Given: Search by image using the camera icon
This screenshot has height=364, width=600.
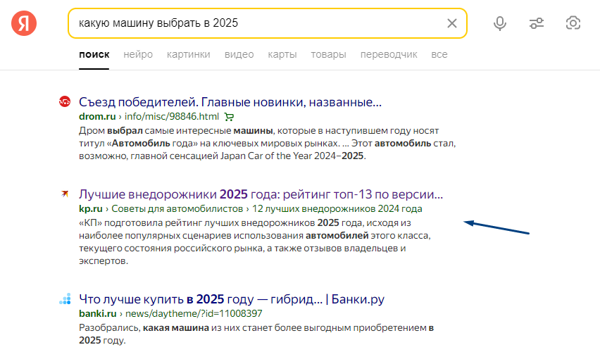Looking at the screenshot, I should (573, 23).
